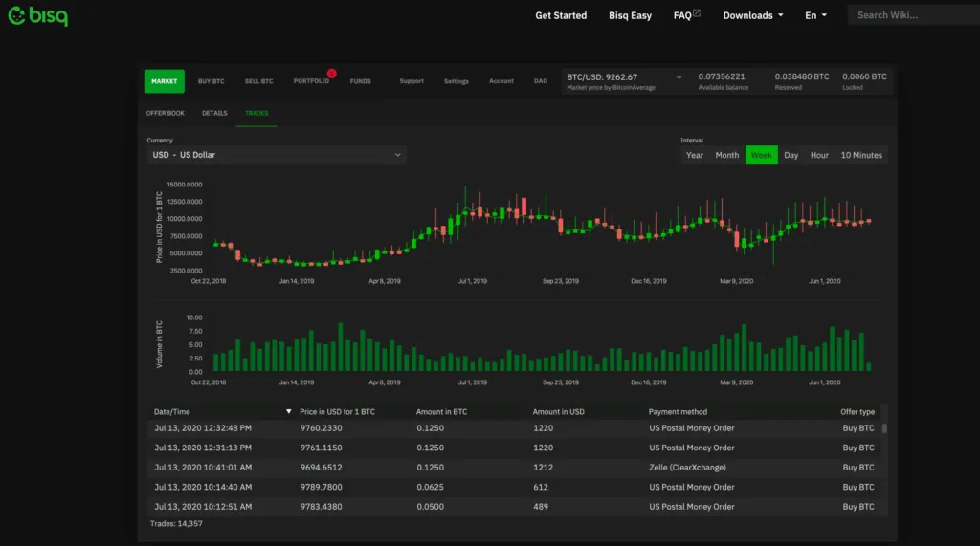Select the Jul 13, 2020 10:14:40 AM trade row
The height and width of the screenshot is (546, 980).
pos(514,487)
